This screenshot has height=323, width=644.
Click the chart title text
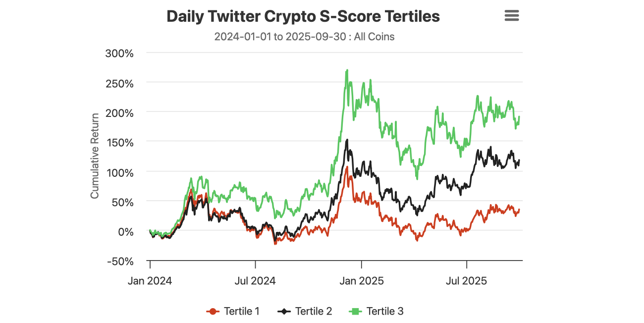(x=303, y=16)
